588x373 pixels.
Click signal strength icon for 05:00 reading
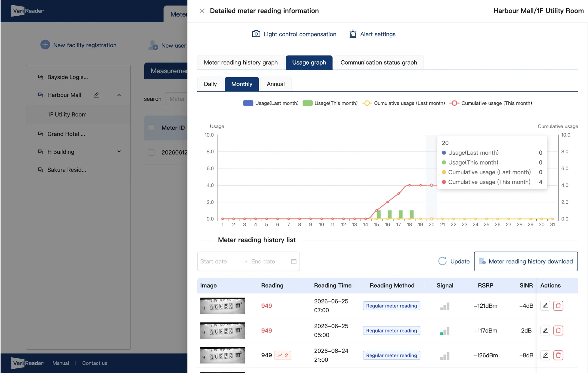(445, 331)
